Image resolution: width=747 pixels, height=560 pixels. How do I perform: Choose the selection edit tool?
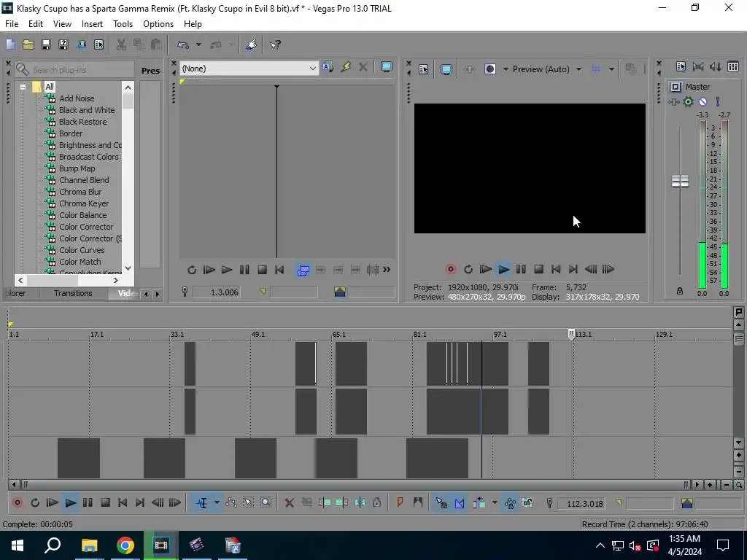click(x=248, y=503)
